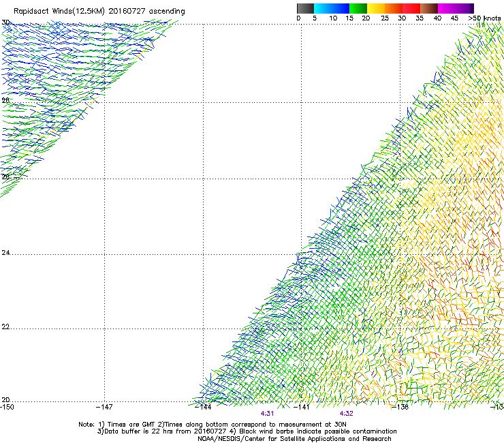Click note 'Times are GMT' line
Screen dimensions: 504x443
[x=212, y=425]
